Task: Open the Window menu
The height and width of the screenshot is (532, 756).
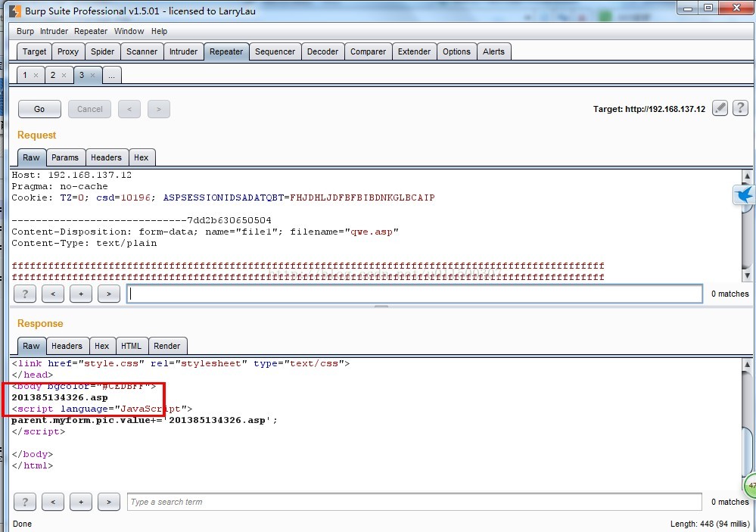Action: coord(129,31)
